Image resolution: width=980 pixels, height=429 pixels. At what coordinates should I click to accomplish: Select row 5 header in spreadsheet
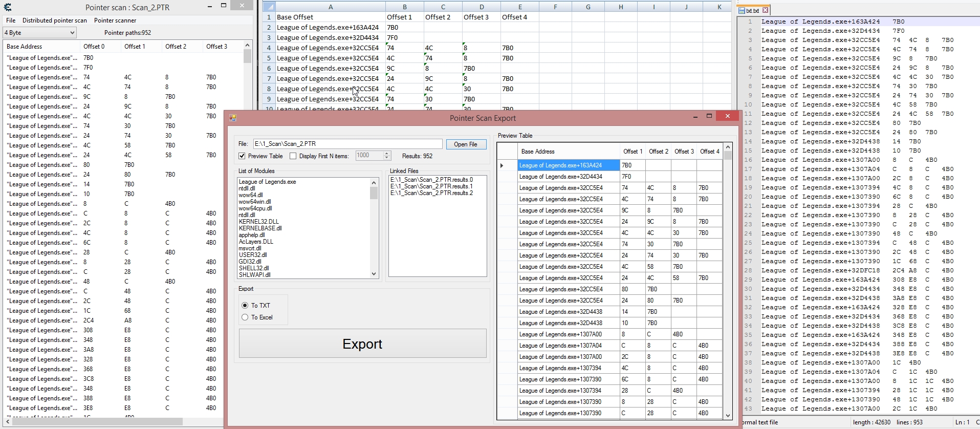[x=269, y=58]
